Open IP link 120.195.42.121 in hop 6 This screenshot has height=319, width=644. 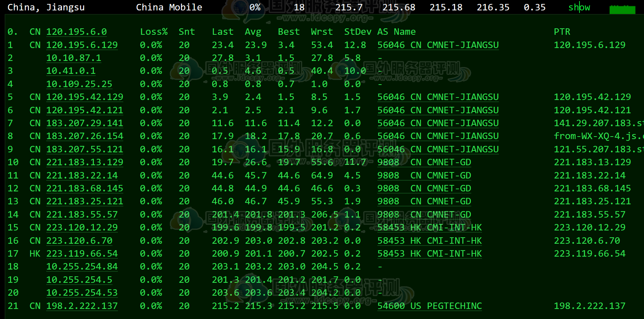[x=85, y=110]
